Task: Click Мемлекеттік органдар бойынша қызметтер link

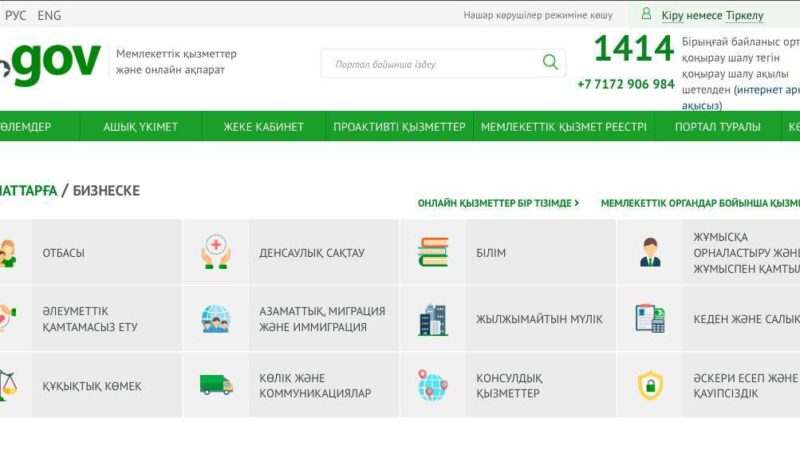Action: (x=700, y=203)
